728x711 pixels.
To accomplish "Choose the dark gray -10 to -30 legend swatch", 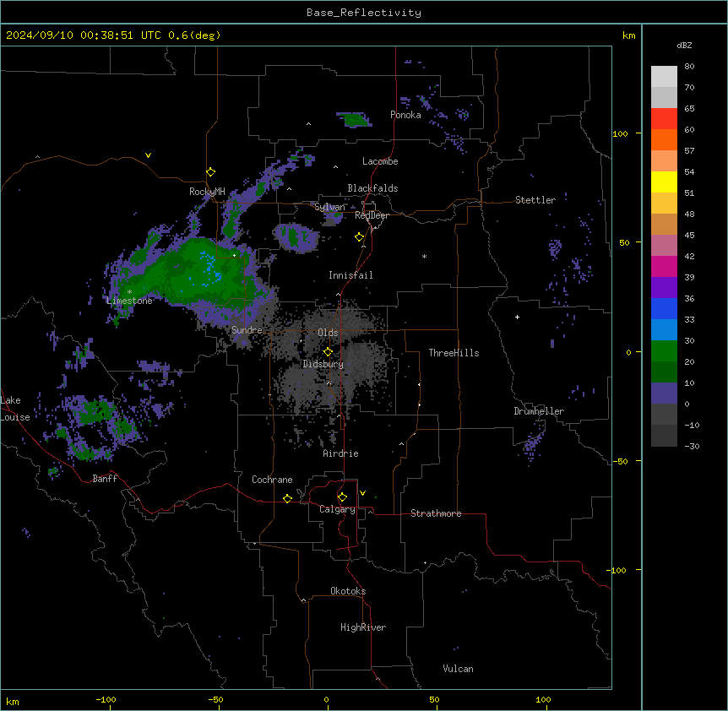I will (x=664, y=436).
